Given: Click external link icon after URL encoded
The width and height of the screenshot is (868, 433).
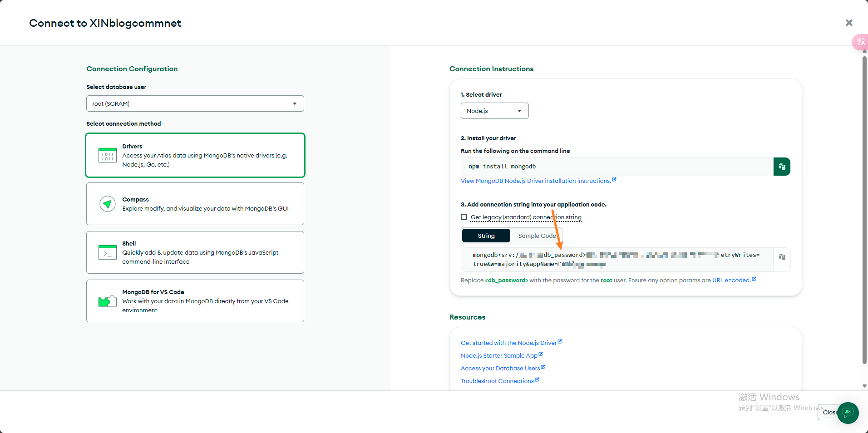Looking at the screenshot, I should [754, 279].
